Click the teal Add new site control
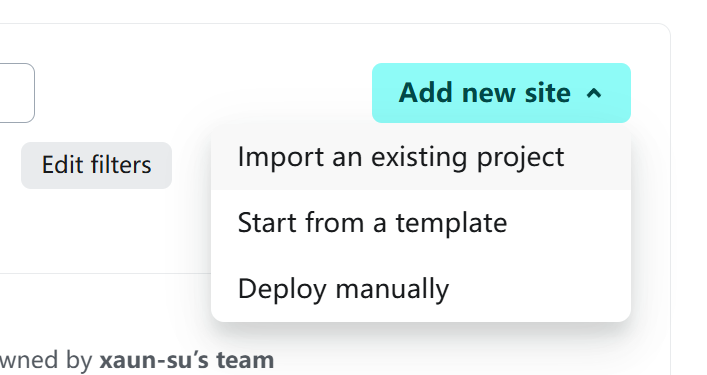Image resolution: width=707 pixels, height=375 pixels. pos(501,93)
